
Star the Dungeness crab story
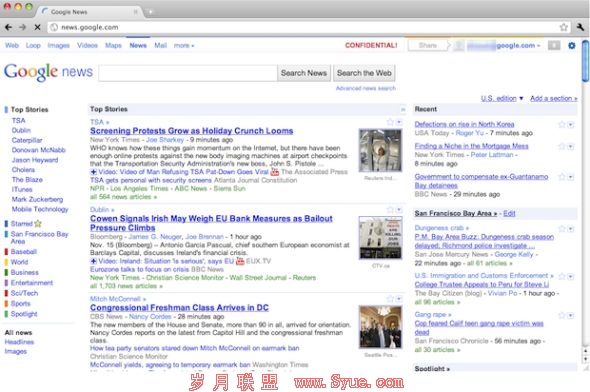pos(562,229)
